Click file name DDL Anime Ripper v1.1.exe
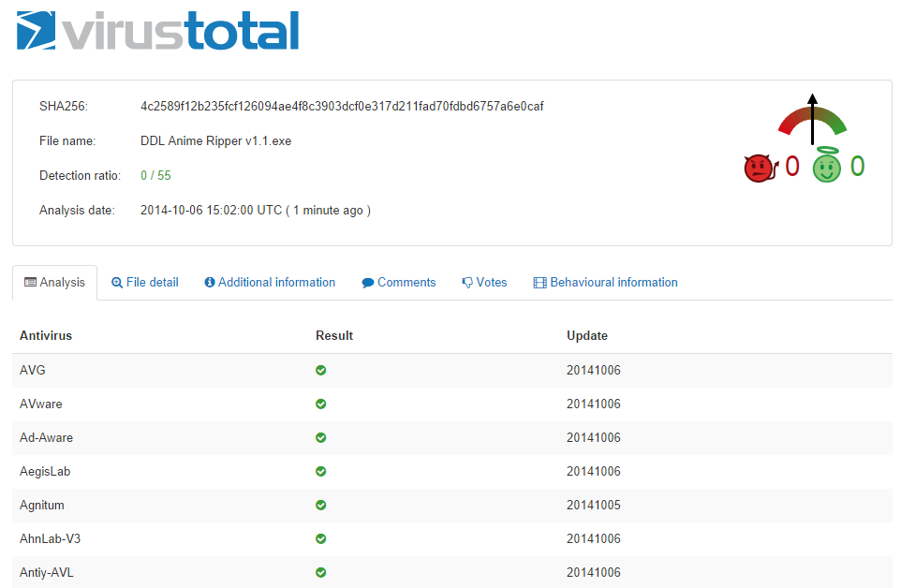Image resolution: width=916 pixels, height=588 pixels. tap(215, 140)
